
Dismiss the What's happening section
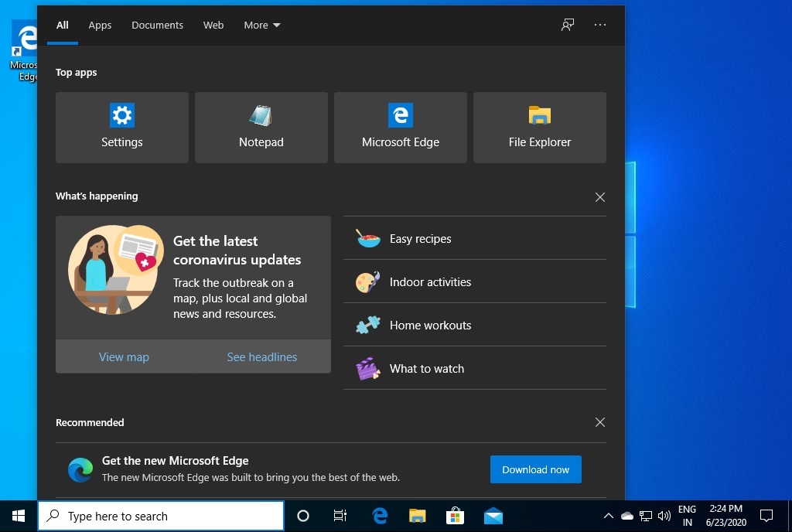(x=600, y=197)
